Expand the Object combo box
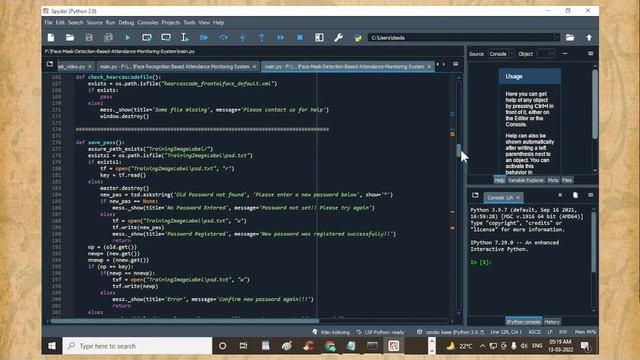Viewport: 640px width, 360px height. tap(546, 54)
